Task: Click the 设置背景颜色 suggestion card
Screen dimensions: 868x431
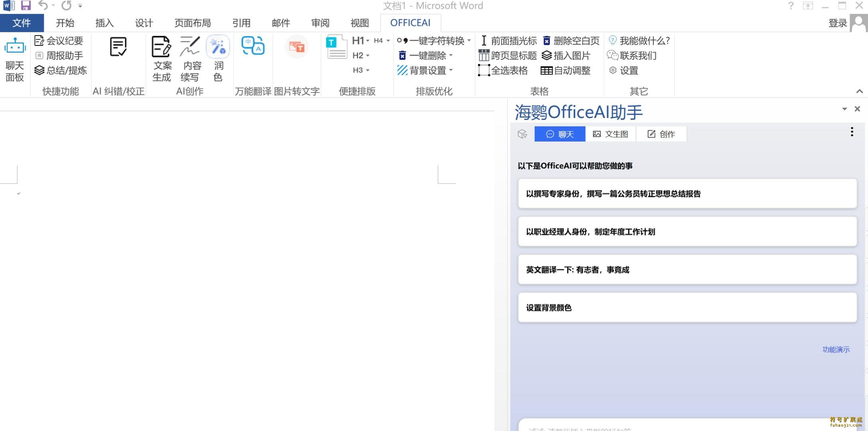Action: tap(687, 308)
